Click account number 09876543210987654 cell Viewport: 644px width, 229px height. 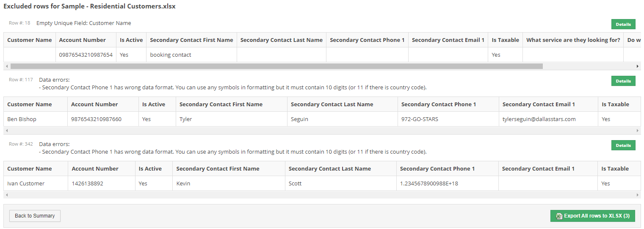point(86,55)
